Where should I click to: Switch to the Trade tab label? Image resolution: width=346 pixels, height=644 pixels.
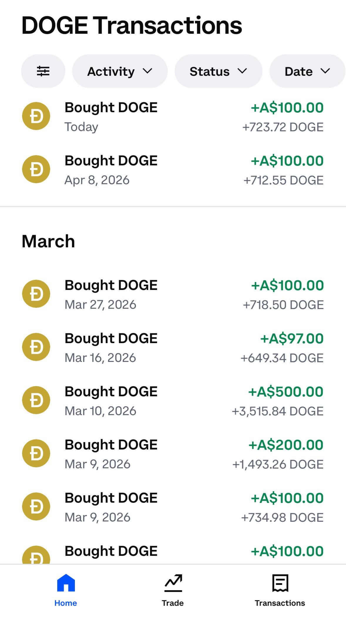pyautogui.click(x=173, y=603)
